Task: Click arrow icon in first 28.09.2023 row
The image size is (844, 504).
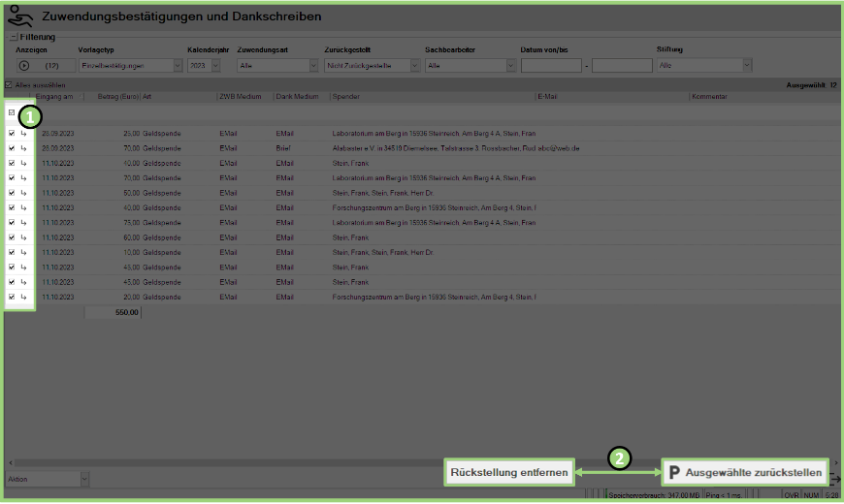Action: (23, 133)
